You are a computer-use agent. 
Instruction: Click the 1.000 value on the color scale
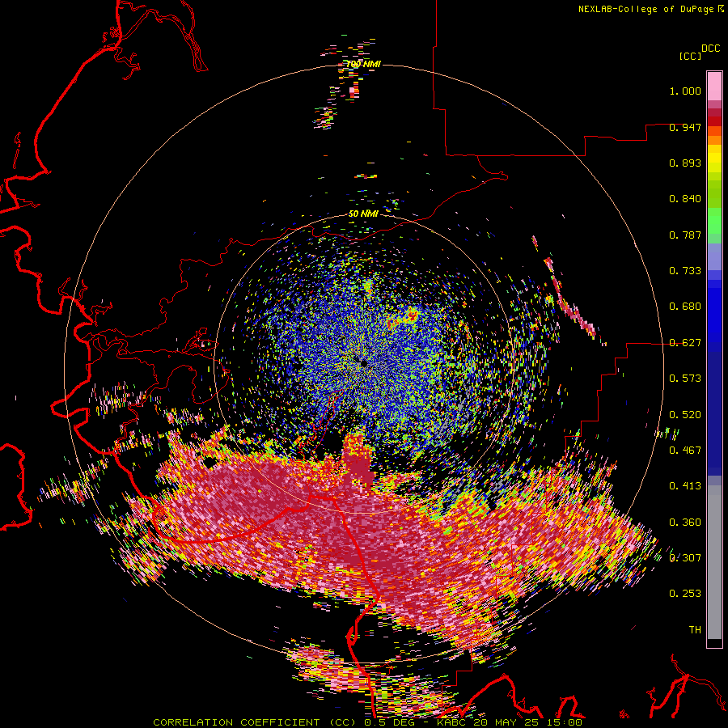pos(685,91)
